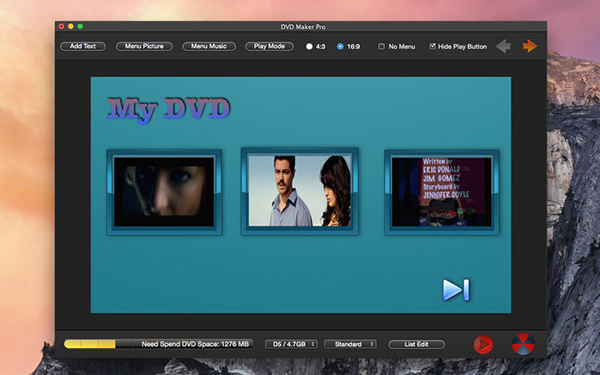The width and height of the screenshot is (600, 375).
Task: Uncheck the Hide Play Button option
Action: coord(432,46)
